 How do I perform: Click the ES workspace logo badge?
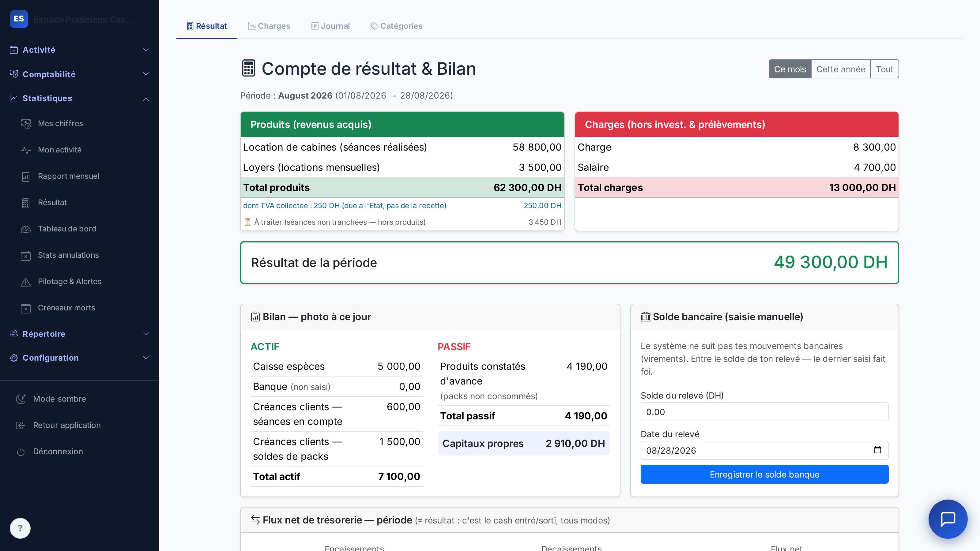point(19,19)
